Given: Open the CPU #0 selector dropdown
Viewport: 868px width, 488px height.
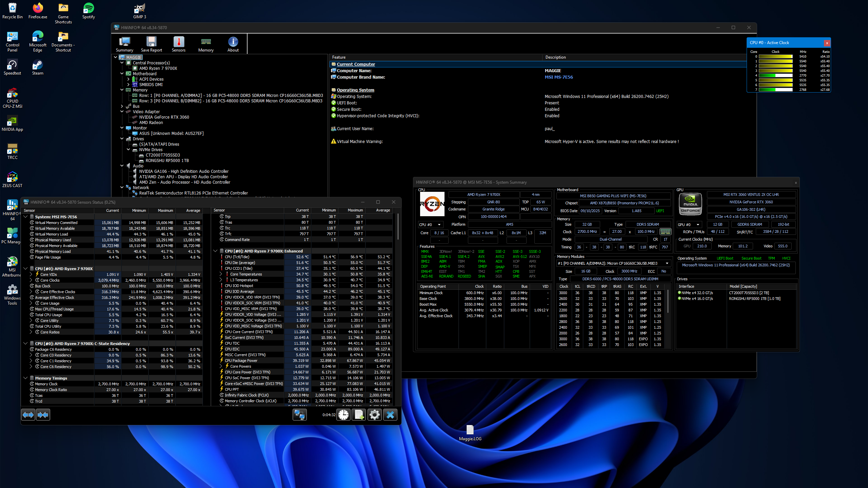Looking at the screenshot, I should pyautogui.click(x=430, y=225).
